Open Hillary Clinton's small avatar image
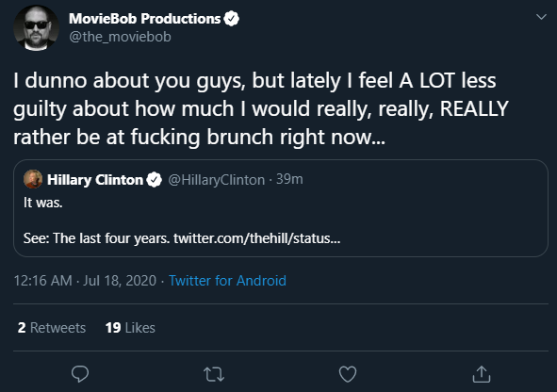This screenshot has height=392, width=557. [x=33, y=179]
